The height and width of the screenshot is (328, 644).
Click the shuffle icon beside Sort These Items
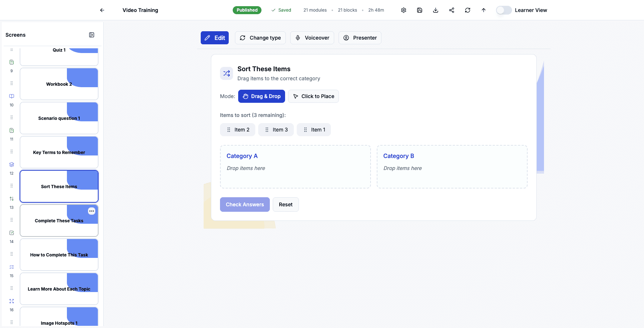(x=226, y=73)
